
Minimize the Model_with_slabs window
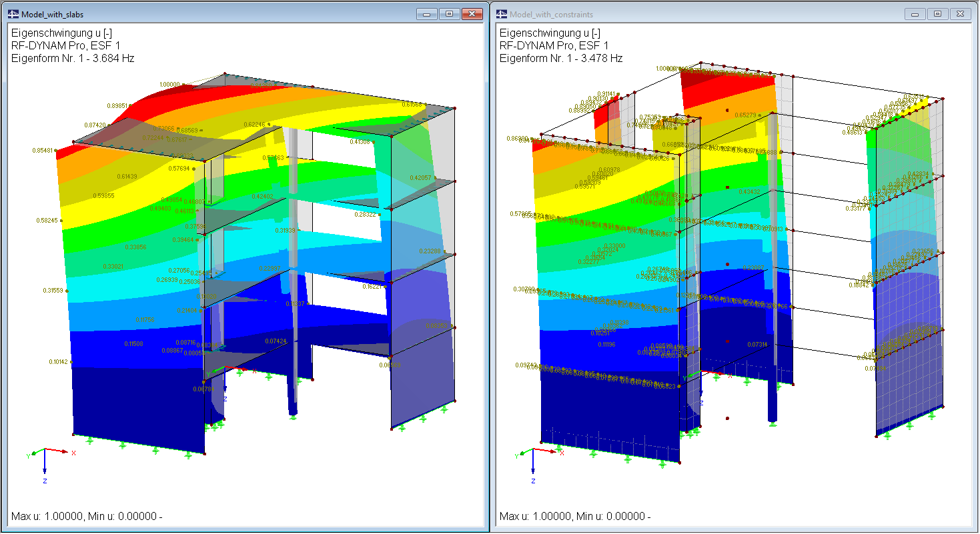(x=426, y=12)
